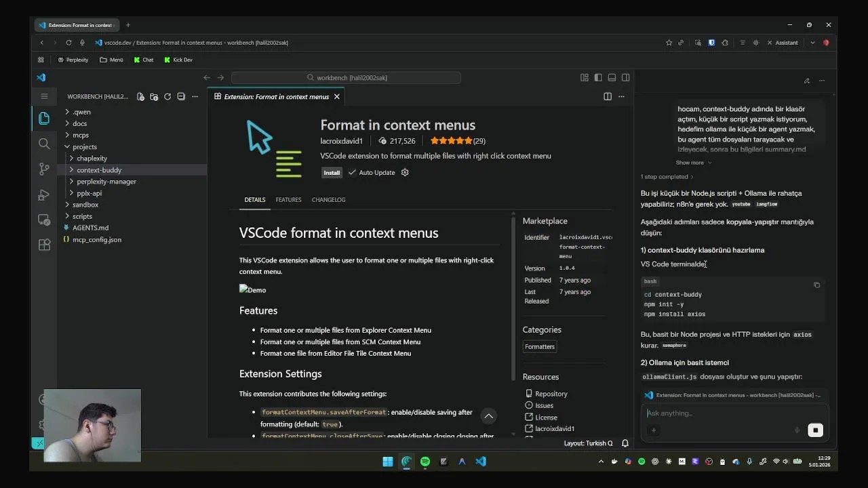Viewport: 868px width, 488px height.
Task: Open the extension manage gear icon
Action: click(405, 172)
